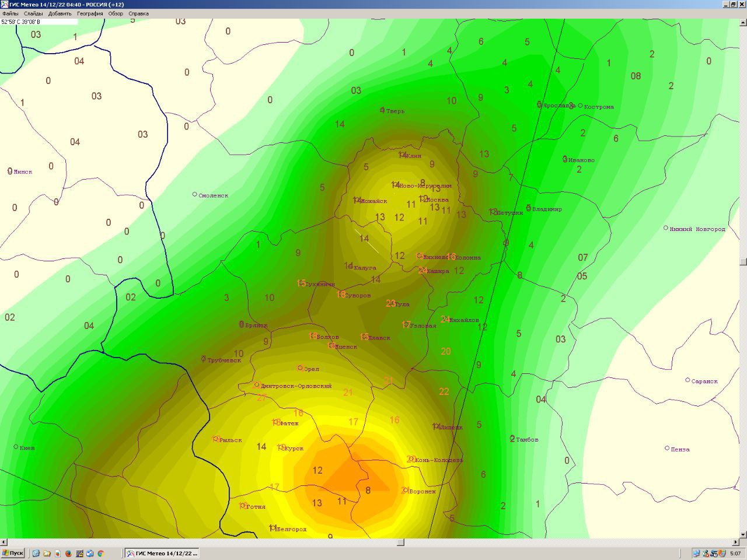Viewport: 747px width, 560px height.
Task: Open the Добавить menu
Action: coord(60,13)
